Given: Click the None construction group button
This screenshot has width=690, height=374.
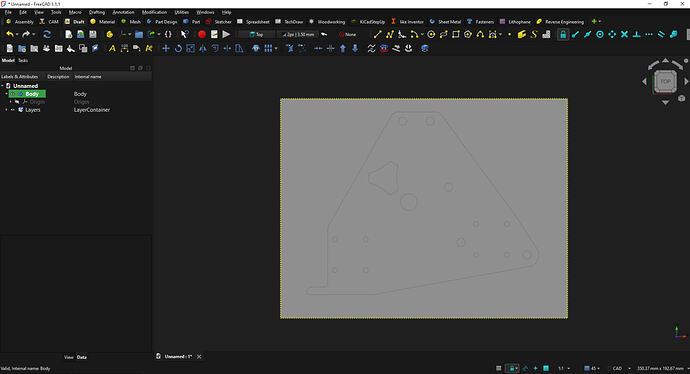Looking at the screenshot, I should tap(347, 34).
